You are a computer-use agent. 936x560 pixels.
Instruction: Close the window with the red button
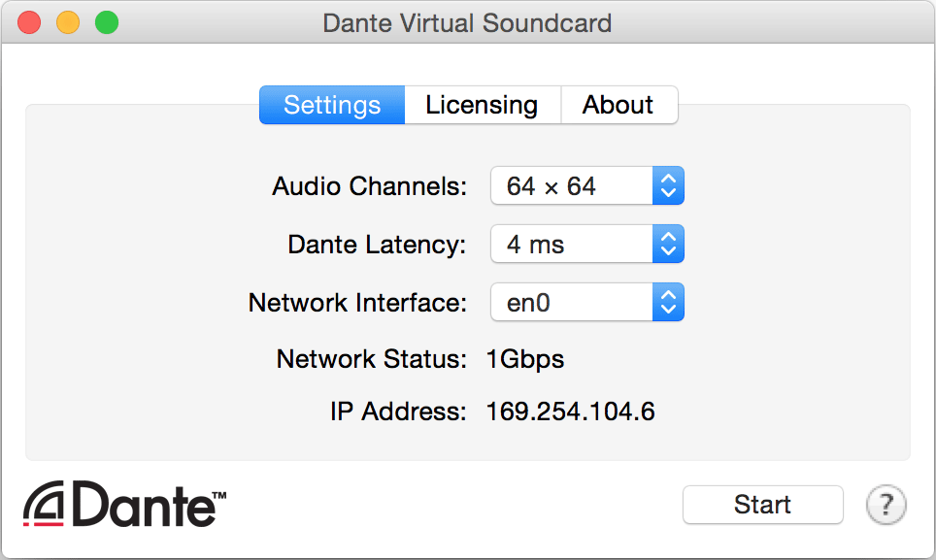(x=30, y=23)
